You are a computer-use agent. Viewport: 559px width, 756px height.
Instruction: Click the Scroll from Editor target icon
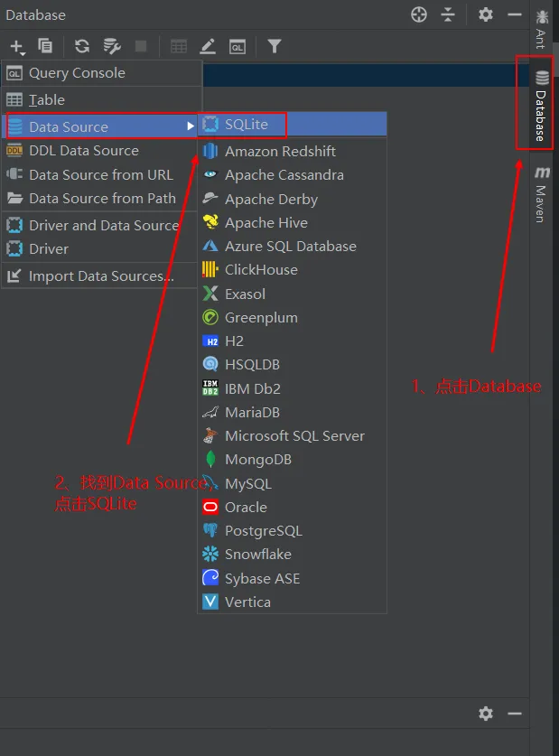[418, 14]
